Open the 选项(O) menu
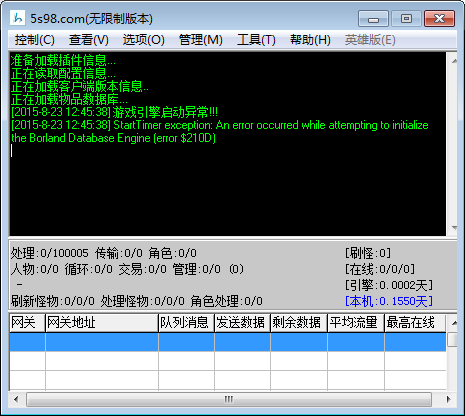 pyautogui.click(x=143, y=40)
